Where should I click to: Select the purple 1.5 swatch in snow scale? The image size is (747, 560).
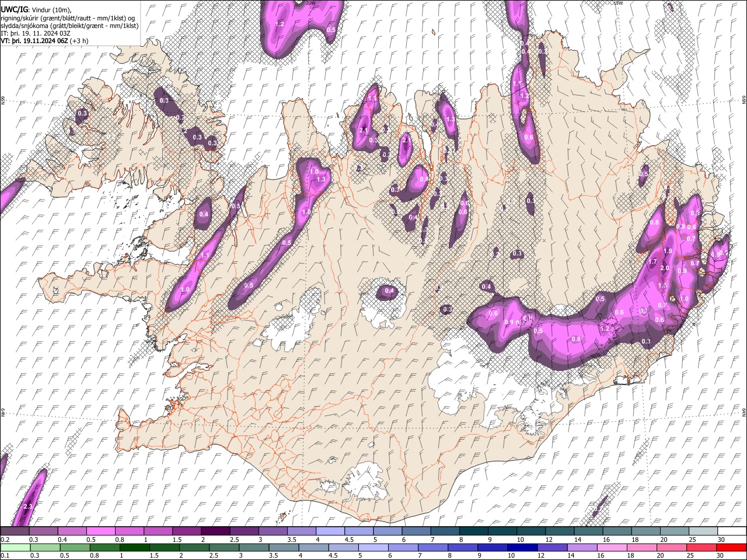click(187, 531)
